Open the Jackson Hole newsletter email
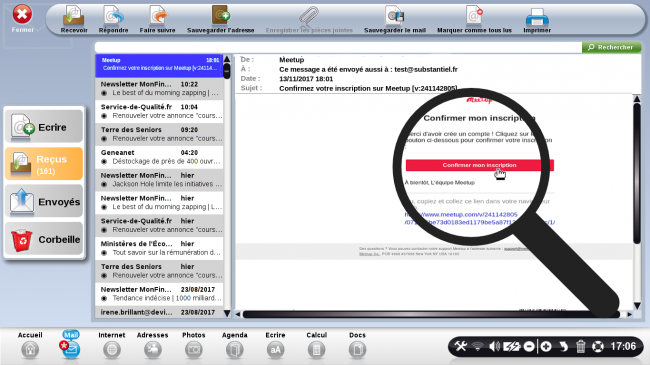650x365 pixels. pos(159,180)
